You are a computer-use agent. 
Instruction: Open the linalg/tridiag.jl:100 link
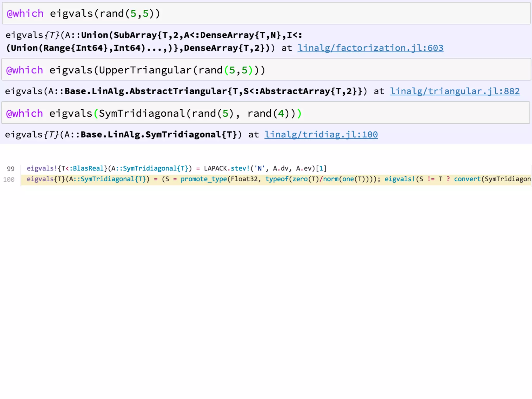pyautogui.click(x=321, y=135)
